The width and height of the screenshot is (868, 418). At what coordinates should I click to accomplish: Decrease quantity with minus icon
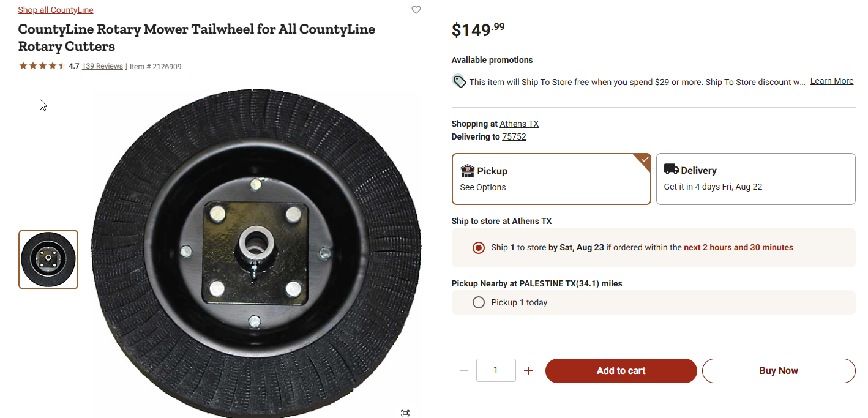pos(464,371)
